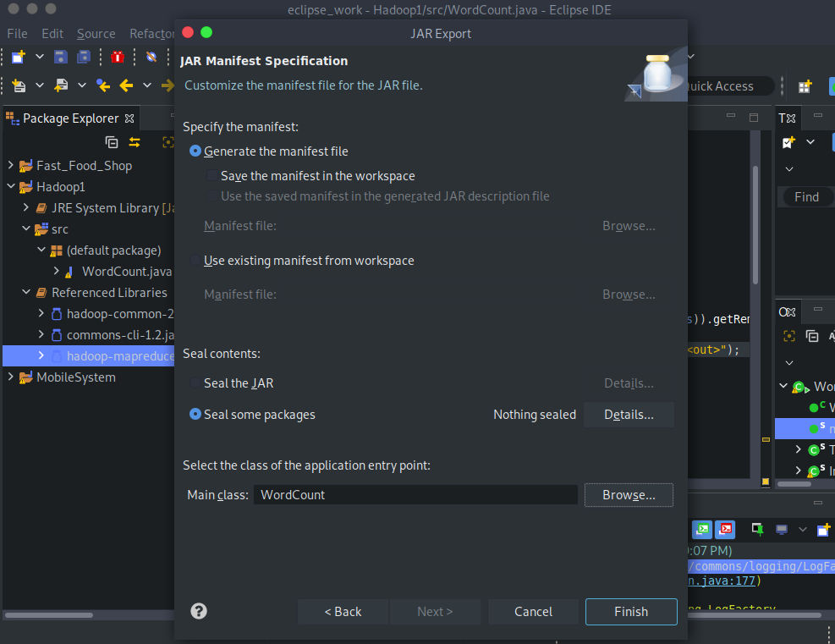This screenshot has width=835, height=644.
Task: Click the Display Selected Console monitor icon
Action: click(x=782, y=529)
